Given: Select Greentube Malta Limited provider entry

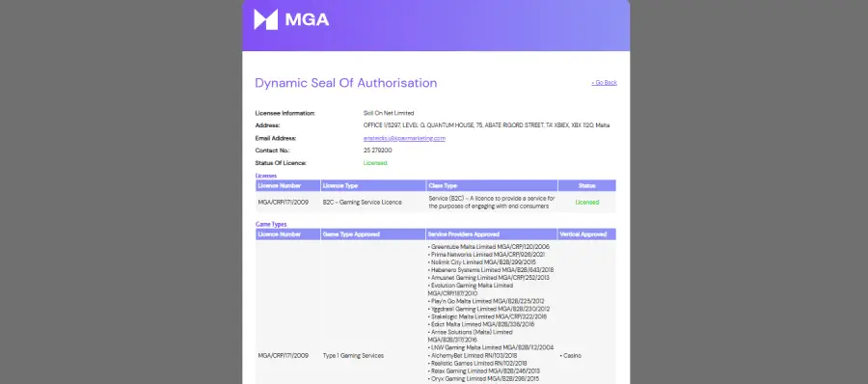Looking at the screenshot, I should [489, 247].
